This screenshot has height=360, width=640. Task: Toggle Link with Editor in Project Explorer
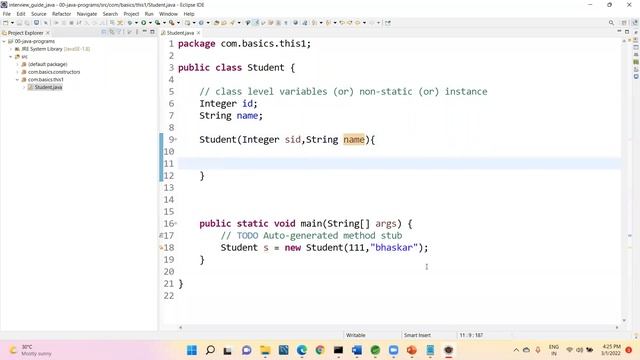(111, 32)
